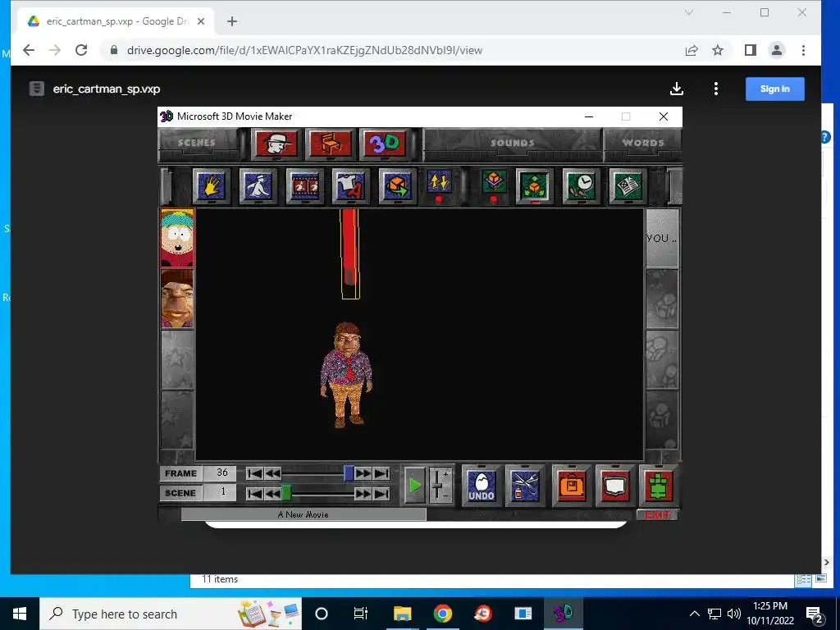Play the movie with the green arrow

click(x=414, y=486)
